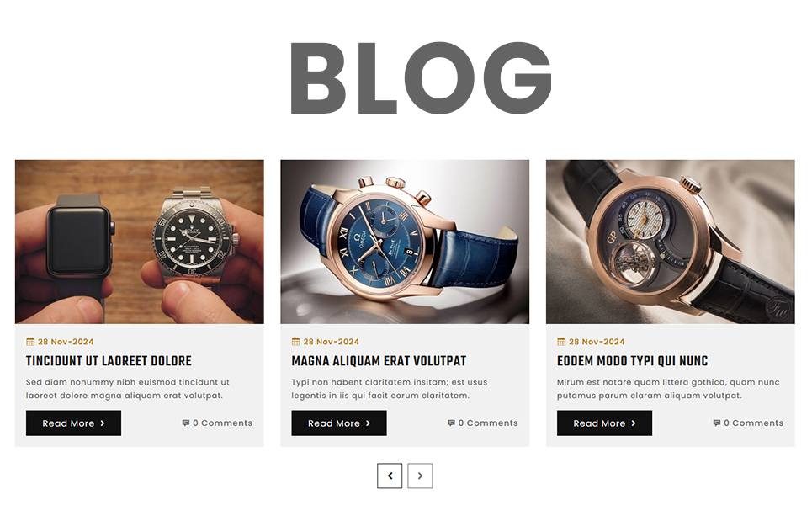The width and height of the screenshot is (812, 505).
Task: Click comment bubble icon on third post
Action: click(x=717, y=423)
